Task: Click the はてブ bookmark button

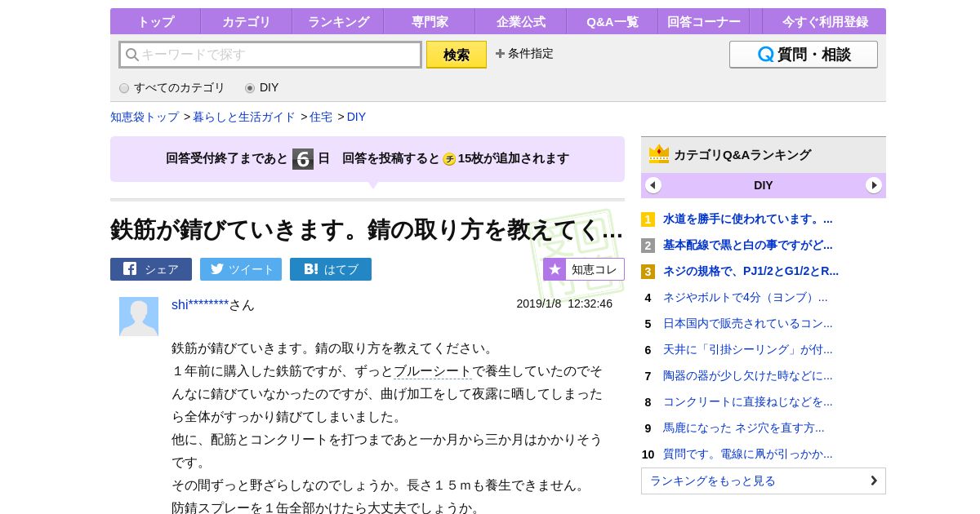Action: pos(331,269)
